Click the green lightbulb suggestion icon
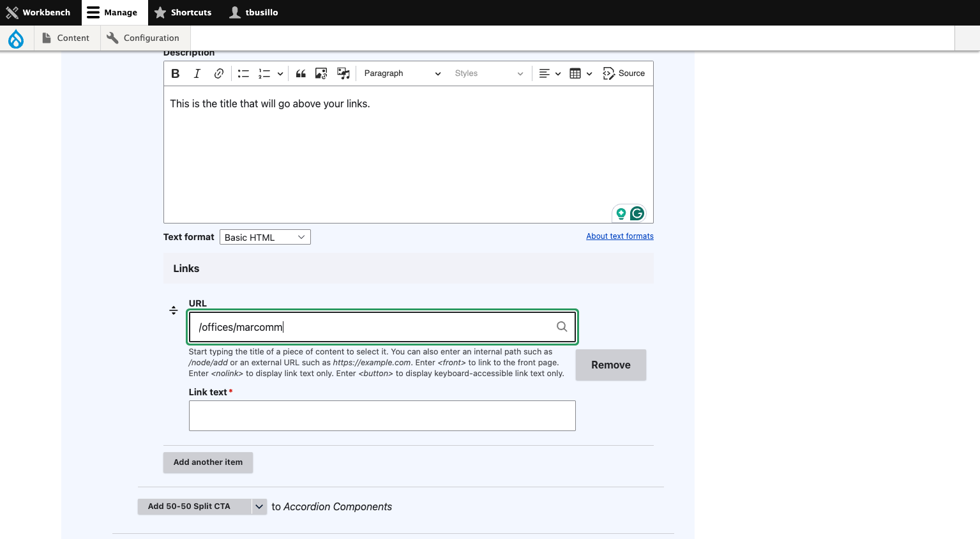This screenshot has height=539, width=980. click(621, 213)
